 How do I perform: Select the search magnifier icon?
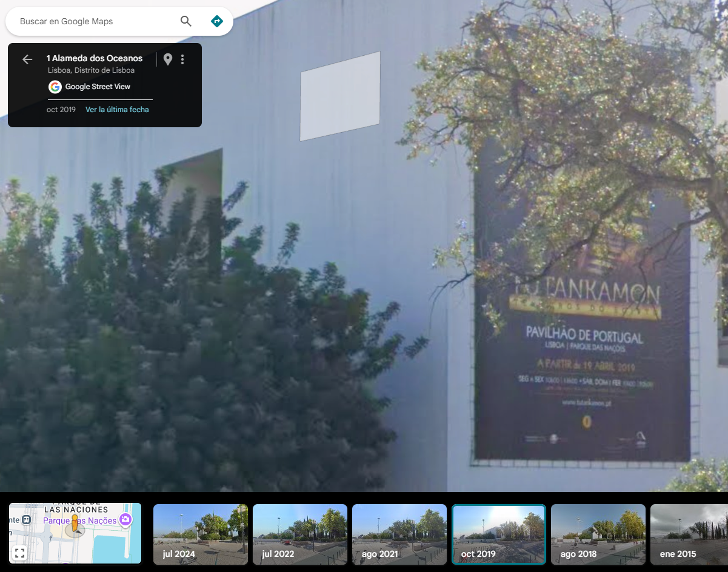point(185,21)
